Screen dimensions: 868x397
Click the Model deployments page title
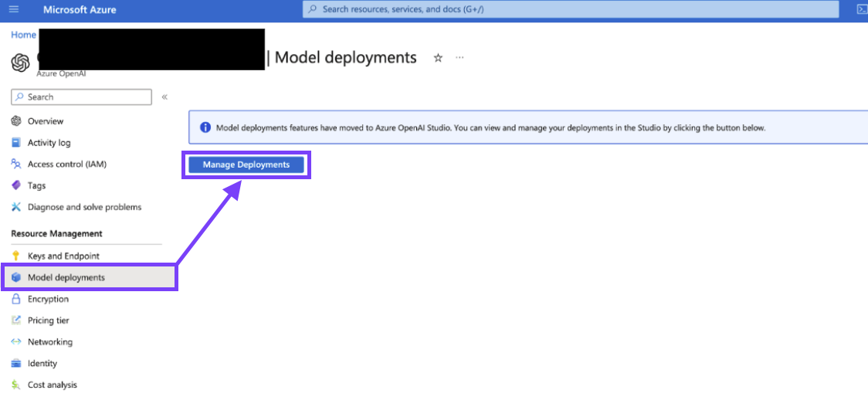point(345,57)
